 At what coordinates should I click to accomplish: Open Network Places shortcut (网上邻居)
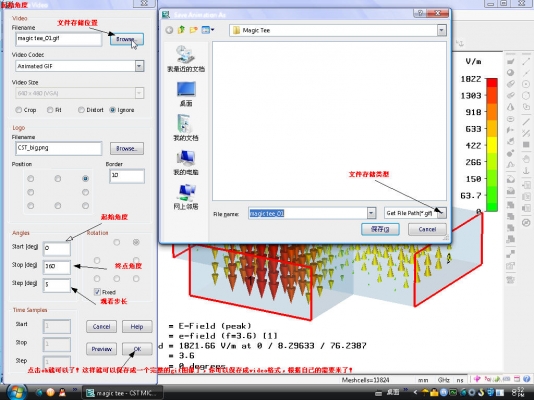pos(186,197)
